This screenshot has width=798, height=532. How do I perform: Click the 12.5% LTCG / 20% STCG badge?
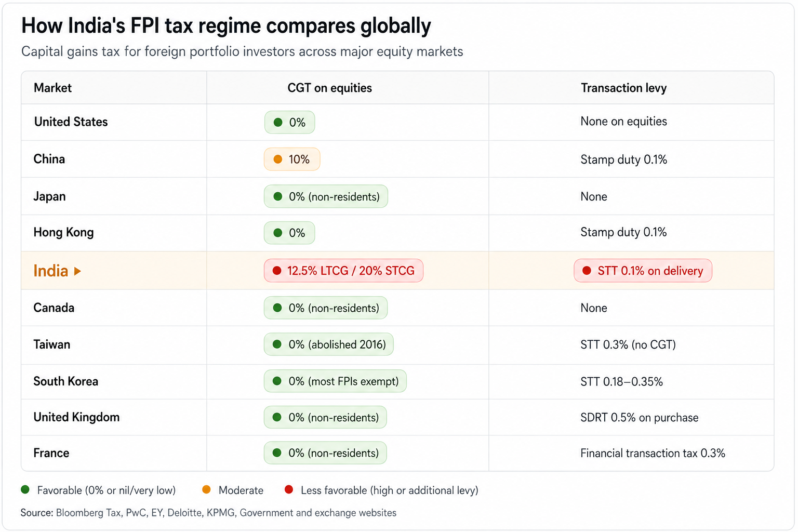click(343, 271)
